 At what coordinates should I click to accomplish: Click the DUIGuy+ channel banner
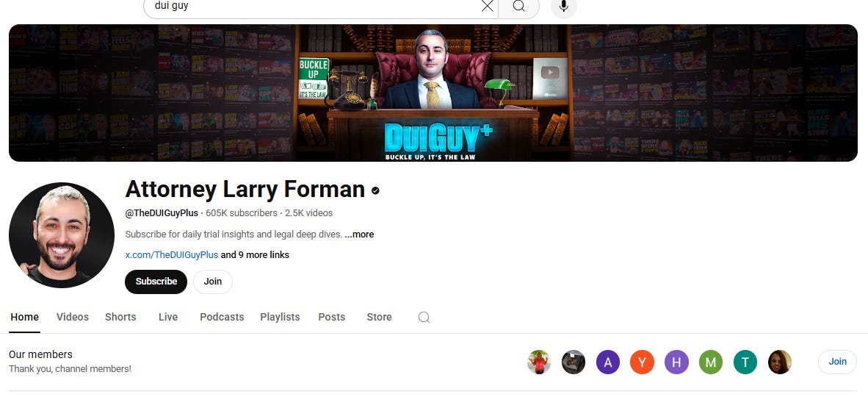tap(433, 93)
